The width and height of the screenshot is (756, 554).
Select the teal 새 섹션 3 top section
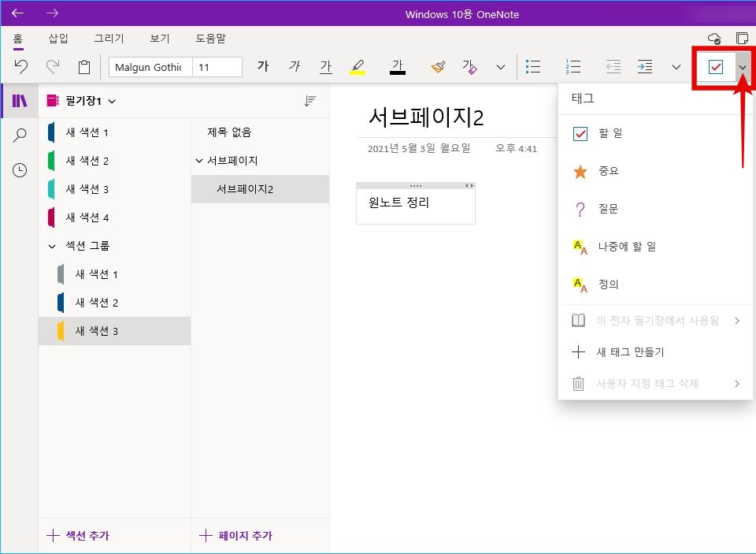114,189
